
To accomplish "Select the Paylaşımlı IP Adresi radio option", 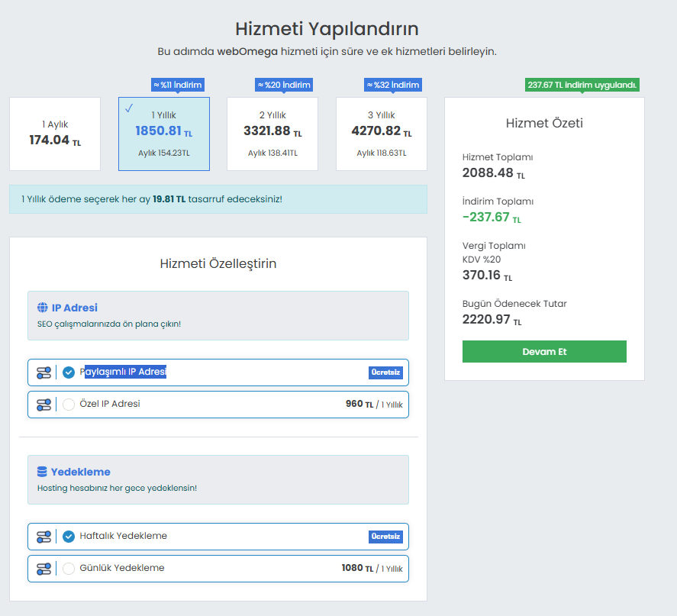I will tap(69, 372).
